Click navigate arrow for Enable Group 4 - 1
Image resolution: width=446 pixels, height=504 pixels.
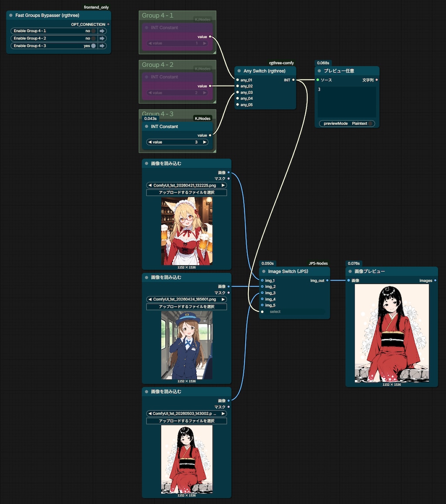[x=102, y=31]
